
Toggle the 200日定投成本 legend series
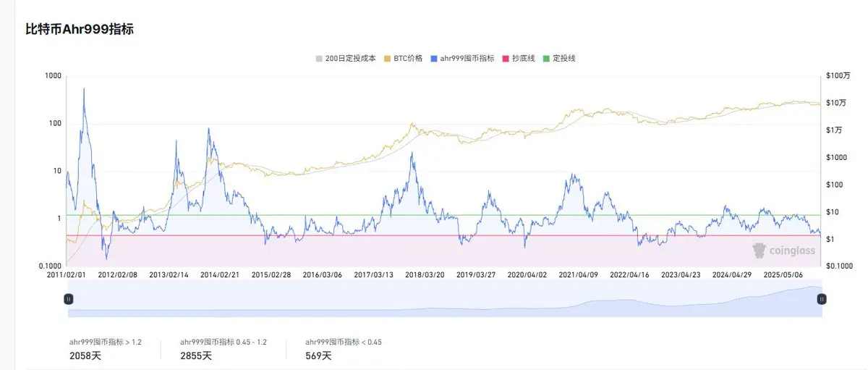(x=346, y=58)
